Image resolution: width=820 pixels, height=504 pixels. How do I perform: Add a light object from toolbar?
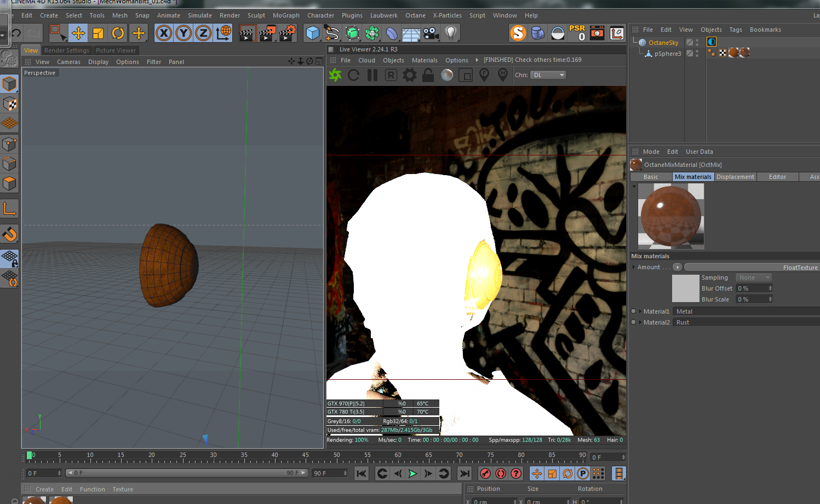tap(451, 33)
